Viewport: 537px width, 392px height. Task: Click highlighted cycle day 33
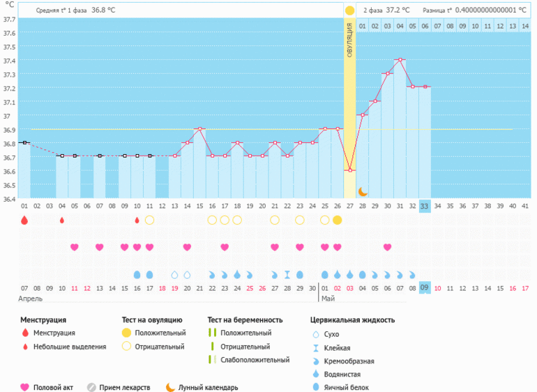pos(425,206)
